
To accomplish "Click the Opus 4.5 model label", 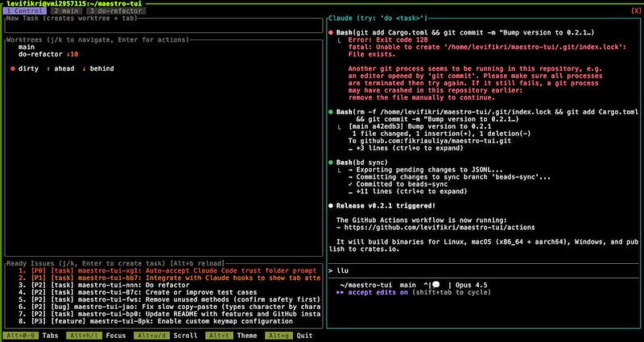I will pyautogui.click(x=472, y=285).
